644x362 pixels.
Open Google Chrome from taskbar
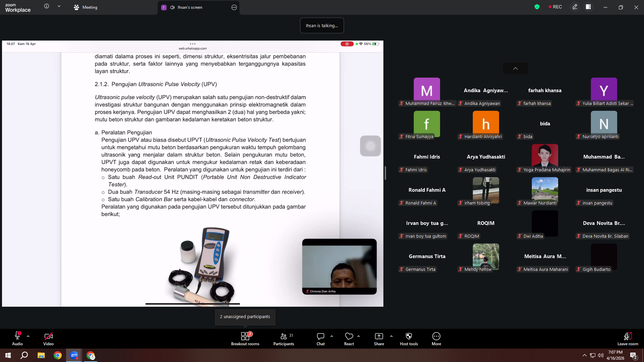tap(58, 355)
